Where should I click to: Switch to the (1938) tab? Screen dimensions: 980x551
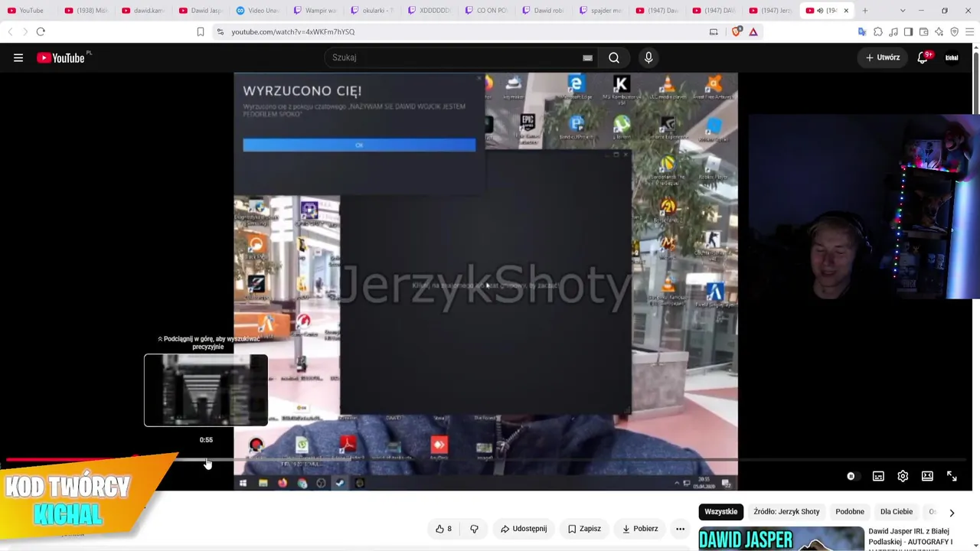point(87,11)
